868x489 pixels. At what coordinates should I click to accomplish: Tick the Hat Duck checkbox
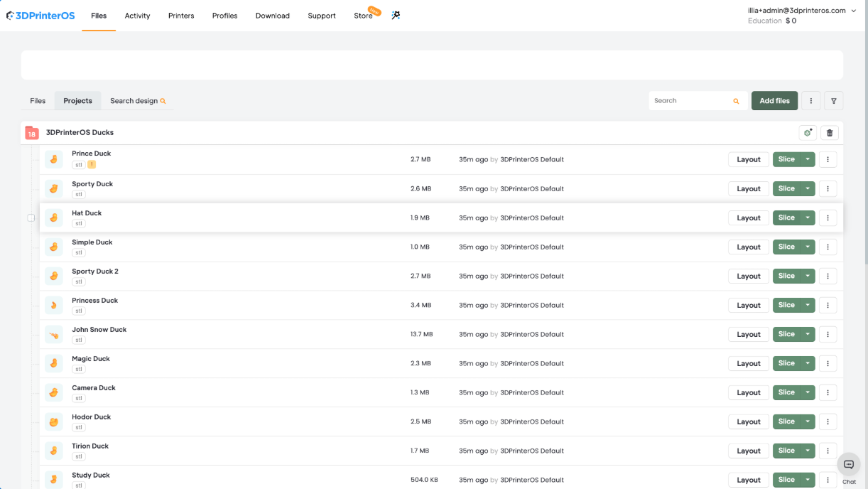point(31,217)
